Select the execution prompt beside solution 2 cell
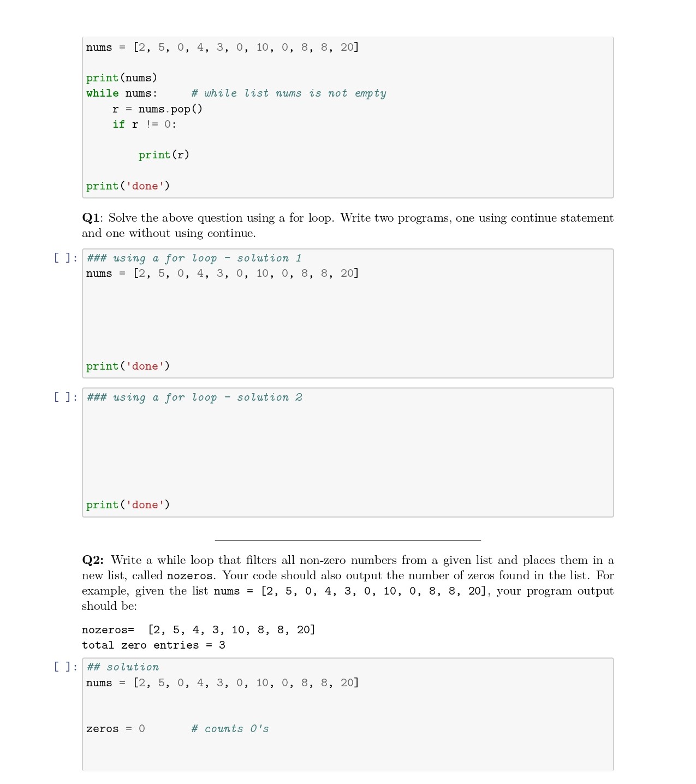Screen dimensions: 696x784 point(66,397)
